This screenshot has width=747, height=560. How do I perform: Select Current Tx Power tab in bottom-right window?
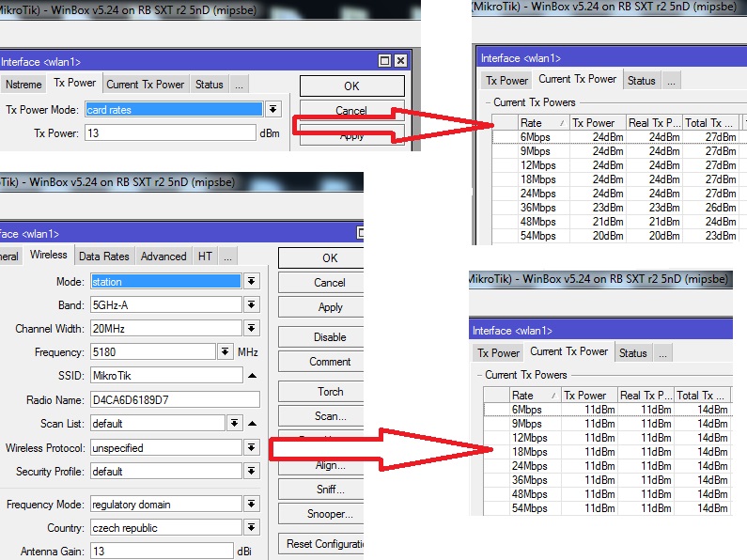[568, 351]
